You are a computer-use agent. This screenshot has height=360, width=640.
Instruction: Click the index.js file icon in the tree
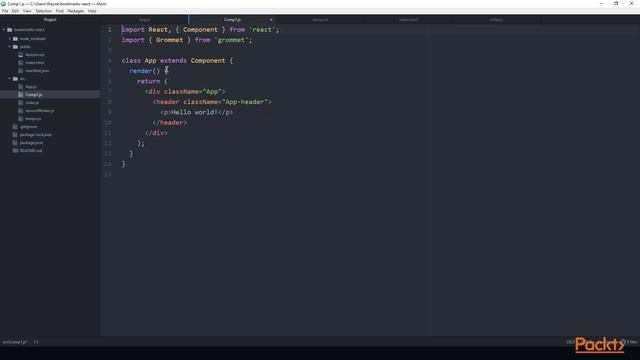(21, 102)
